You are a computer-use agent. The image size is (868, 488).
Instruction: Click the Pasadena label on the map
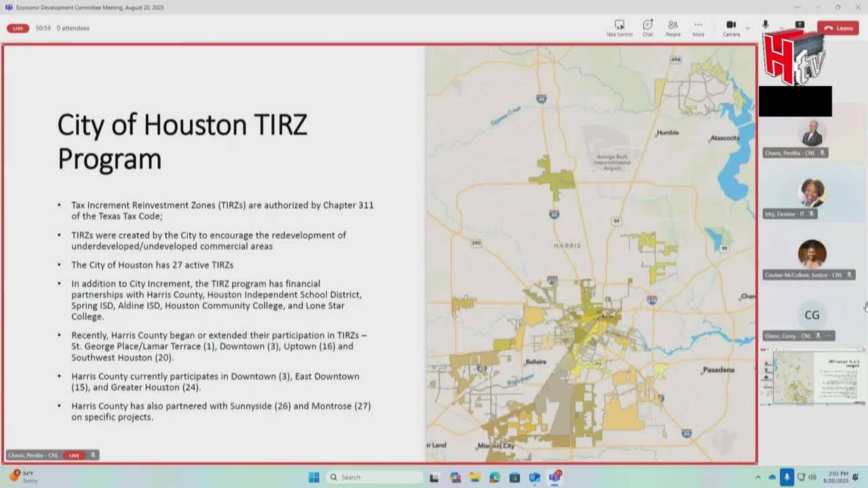(719, 370)
